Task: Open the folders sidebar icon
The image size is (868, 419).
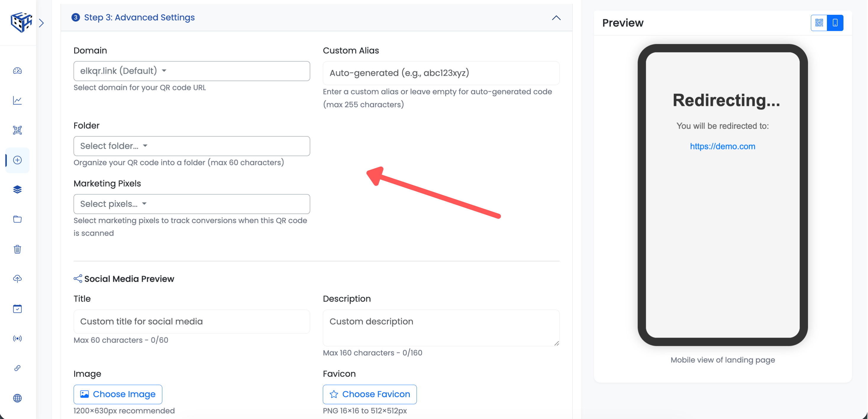Action: tap(17, 220)
